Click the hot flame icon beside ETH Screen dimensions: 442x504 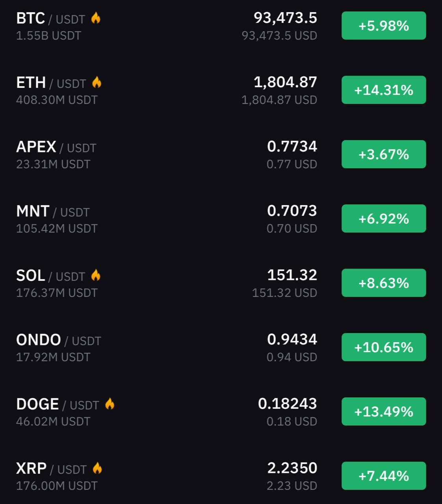97,82
